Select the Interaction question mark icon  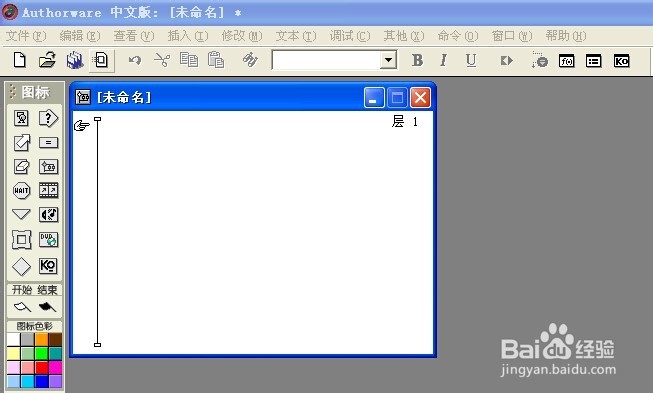coord(48,118)
